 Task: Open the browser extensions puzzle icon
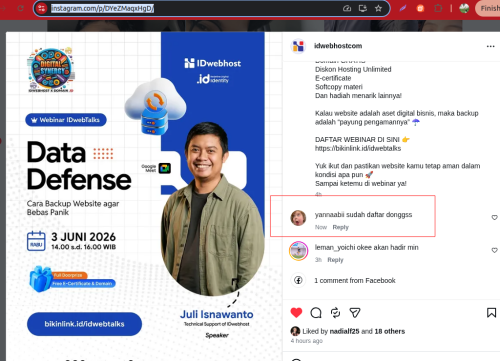(x=438, y=8)
